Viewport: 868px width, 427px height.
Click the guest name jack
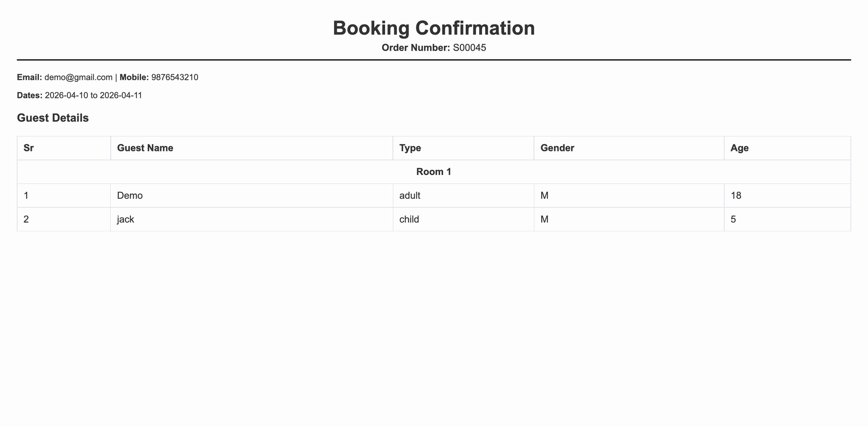(126, 220)
